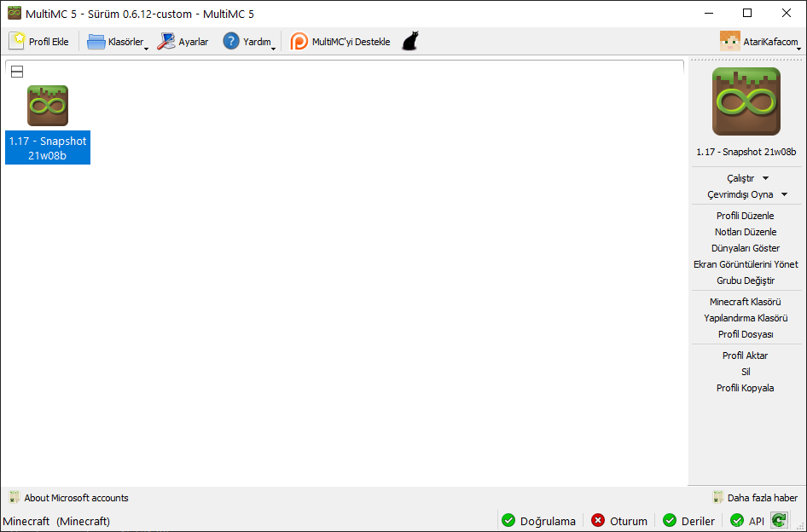Click Profil Aktar to export
Image resolution: width=807 pixels, height=532 pixels.
(x=746, y=356)
